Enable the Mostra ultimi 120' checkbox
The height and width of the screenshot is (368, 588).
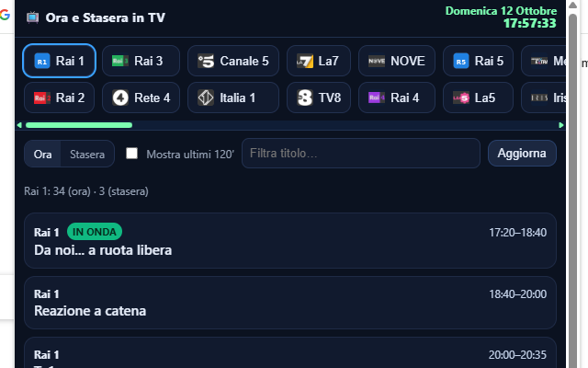132,154
